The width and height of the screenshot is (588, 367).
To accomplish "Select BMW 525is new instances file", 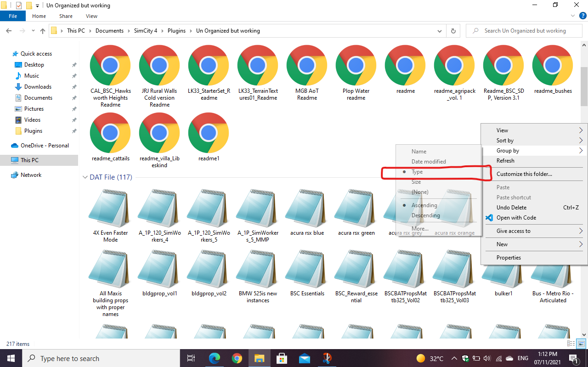I will [x=258, y=276].
